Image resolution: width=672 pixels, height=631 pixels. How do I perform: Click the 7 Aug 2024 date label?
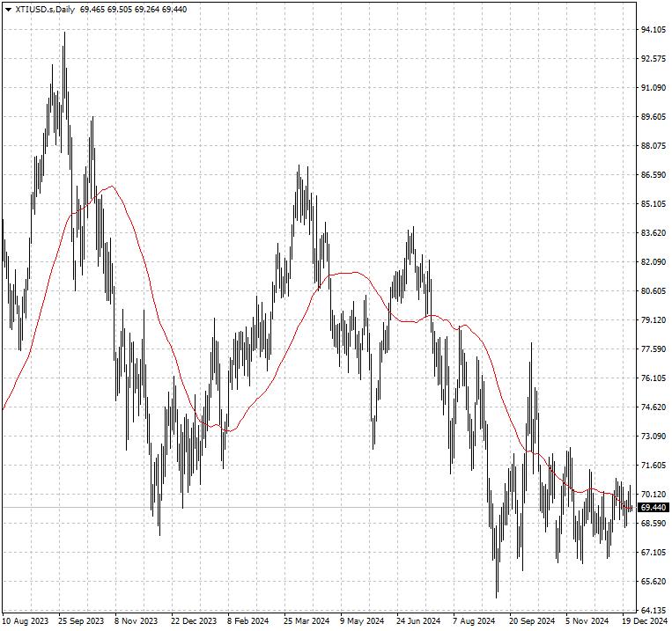point(474,621)
